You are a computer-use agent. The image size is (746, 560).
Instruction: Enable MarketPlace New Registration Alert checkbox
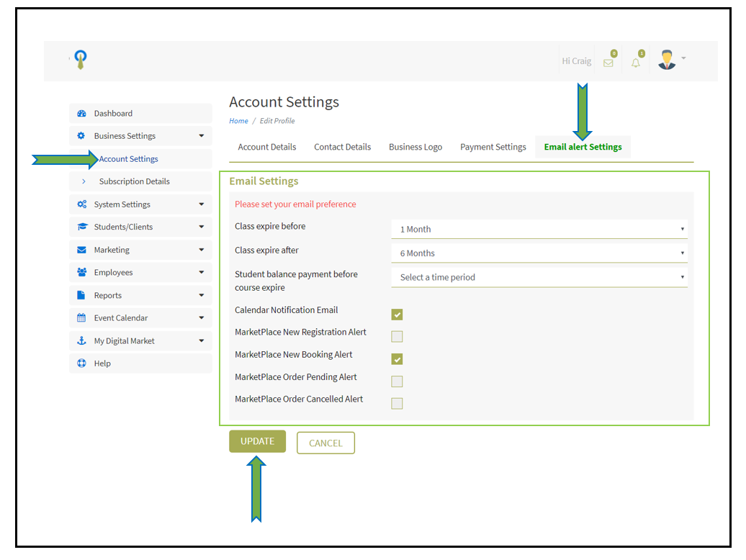[x=397, y=336]
